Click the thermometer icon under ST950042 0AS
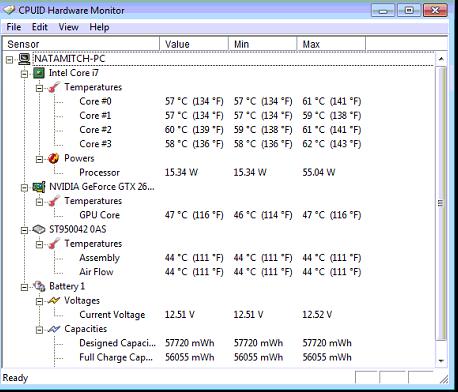The width and height of the screenshot is (458, 392). coord(54,244)
